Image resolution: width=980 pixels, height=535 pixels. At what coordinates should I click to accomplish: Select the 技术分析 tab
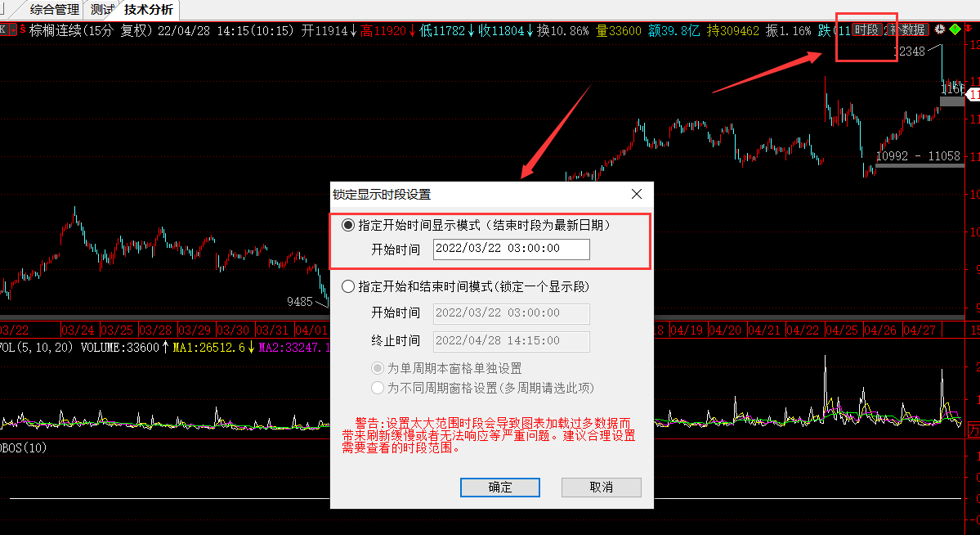[x=148, y=9]
